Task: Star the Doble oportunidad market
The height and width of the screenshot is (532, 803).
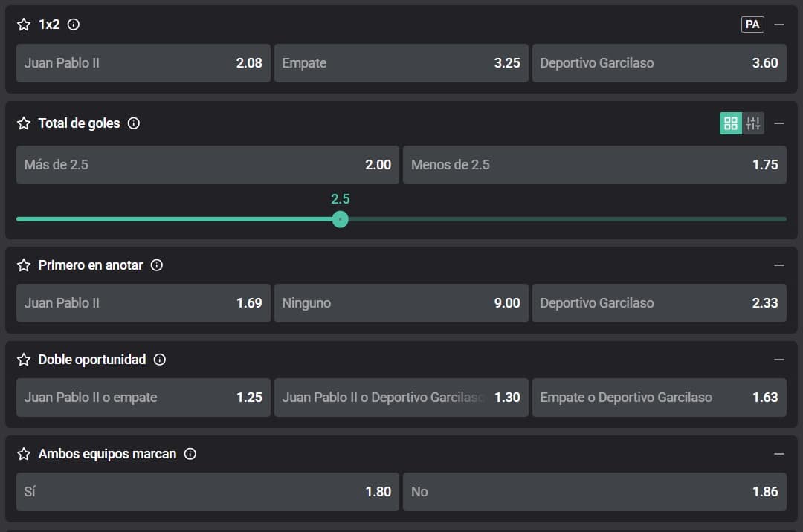Action: [x=24, y=360]
